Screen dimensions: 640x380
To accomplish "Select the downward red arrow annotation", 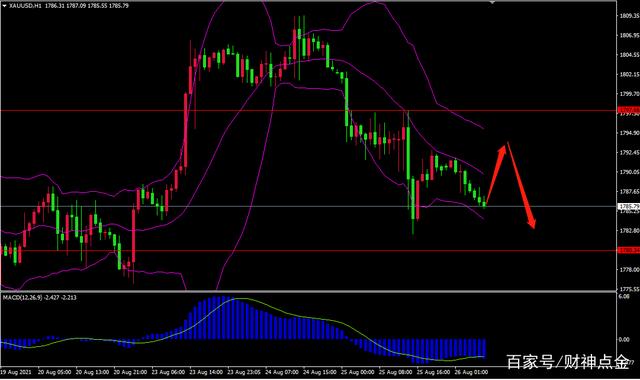I will 521,185.
